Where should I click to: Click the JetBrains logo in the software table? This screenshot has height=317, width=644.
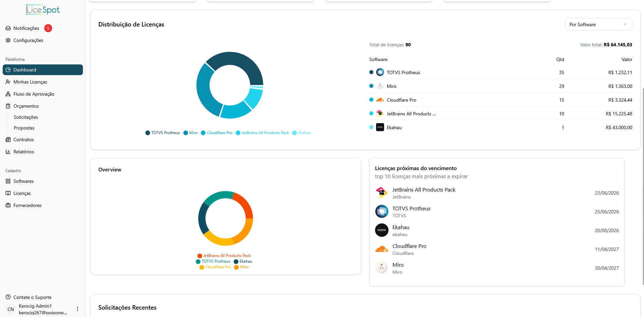point(380,113)
